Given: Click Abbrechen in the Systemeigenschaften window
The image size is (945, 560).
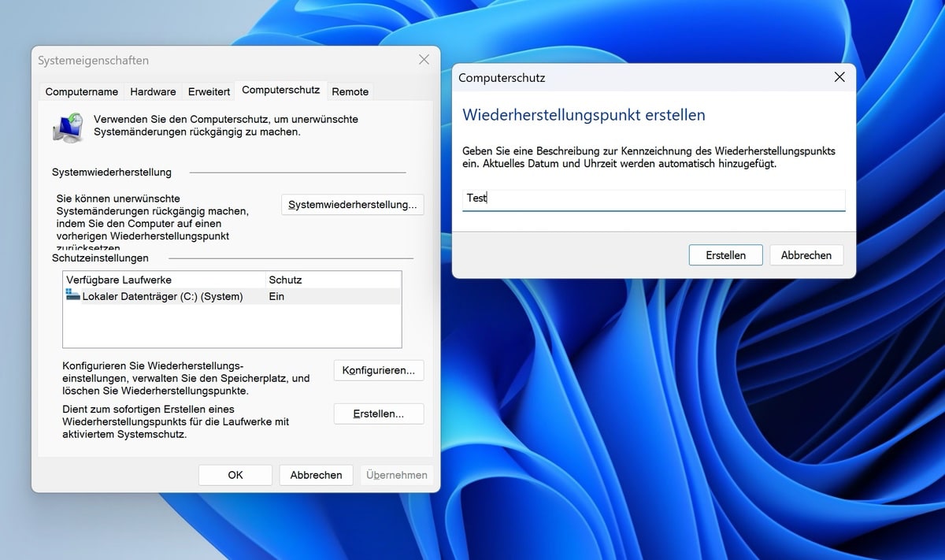Looking at the screenshot, I should click(316, 475).
